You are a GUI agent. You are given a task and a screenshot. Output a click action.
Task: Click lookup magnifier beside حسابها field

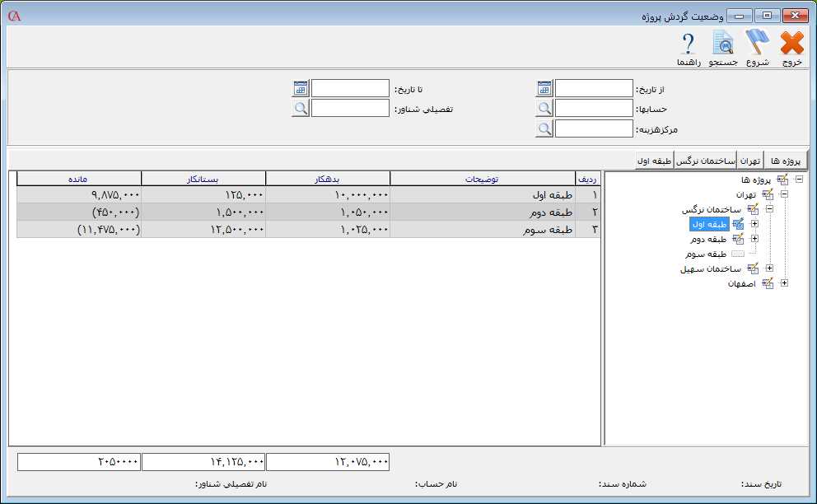tap(544, 108)
